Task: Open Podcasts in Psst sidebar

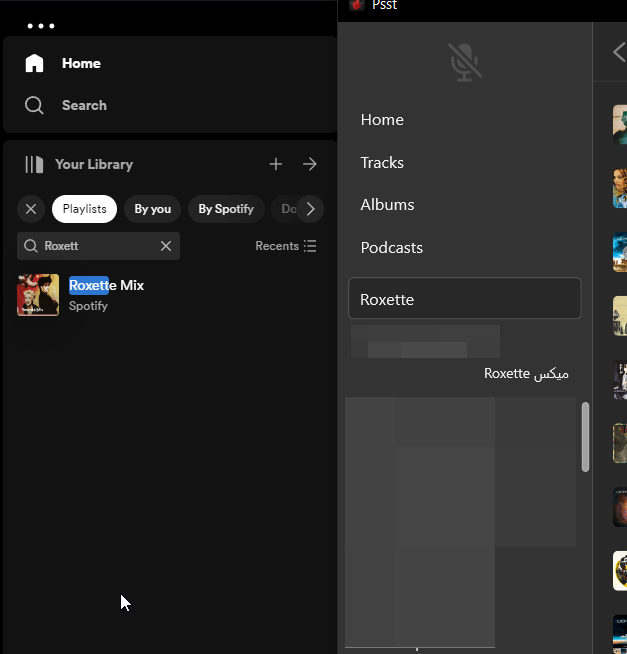Action: click(391, 248)
